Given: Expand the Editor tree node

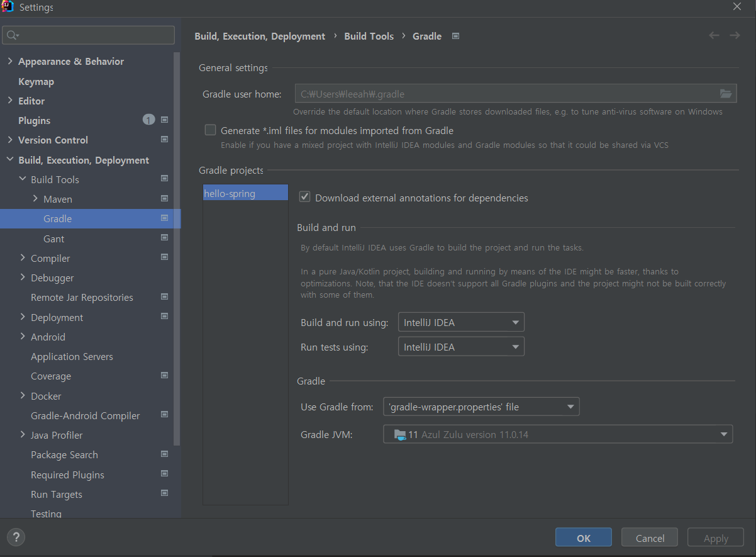Looking at the screenshot, I should click(9, 101).
